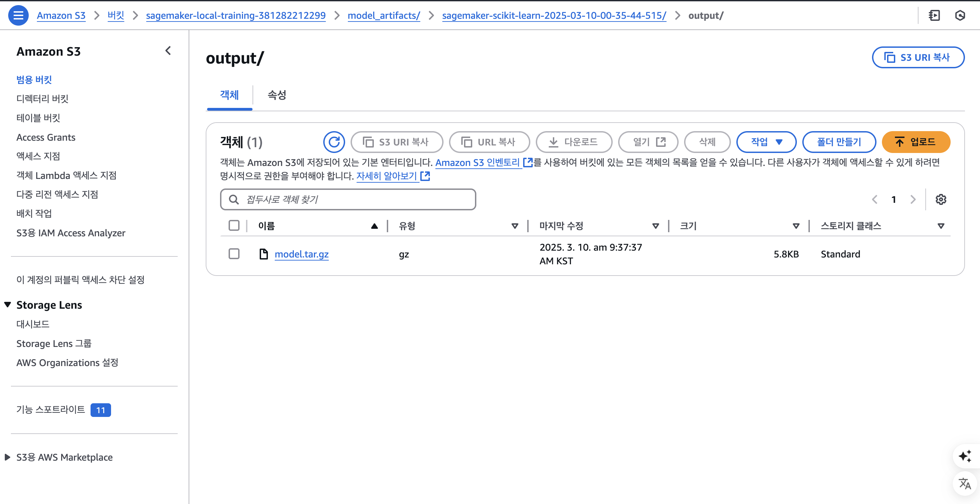Collapse the Amazon S3 side panel
The image size is (980, 504).
pos(168,51)
